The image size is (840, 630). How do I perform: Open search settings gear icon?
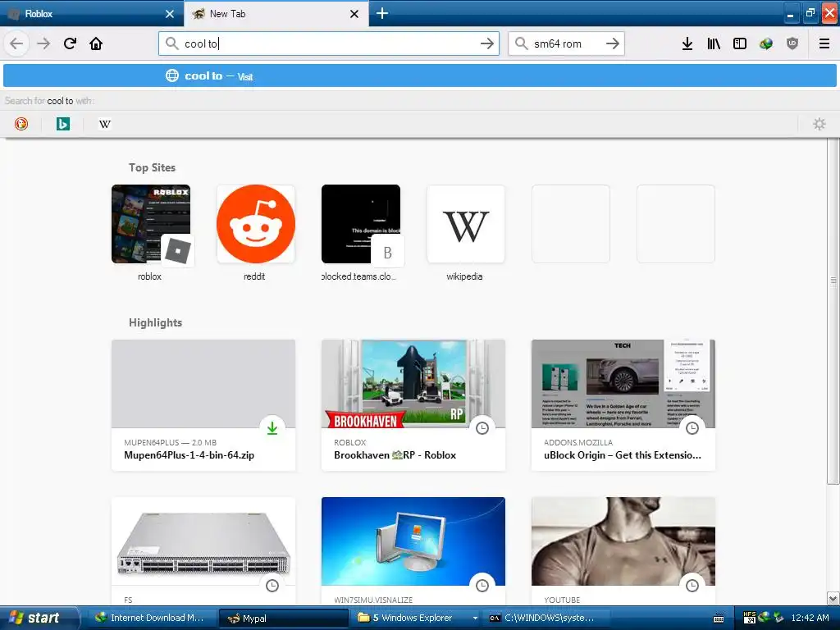click(x=819, y=124)
